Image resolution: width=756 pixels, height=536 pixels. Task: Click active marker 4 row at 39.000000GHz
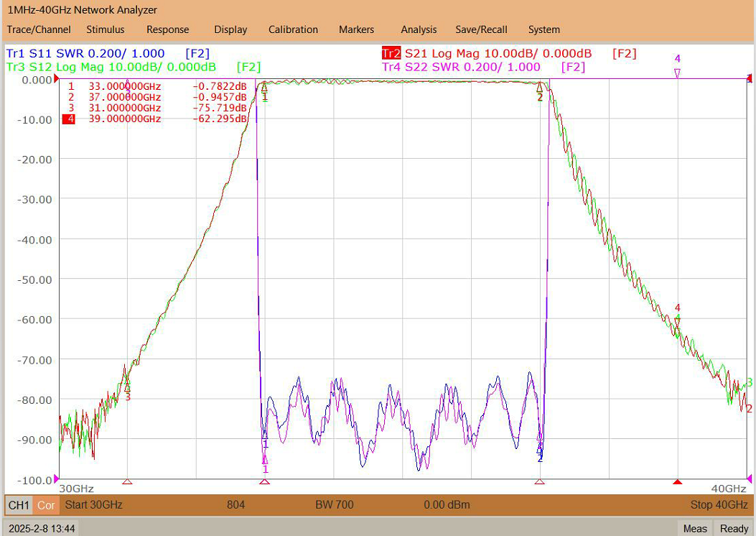point(155,119)
